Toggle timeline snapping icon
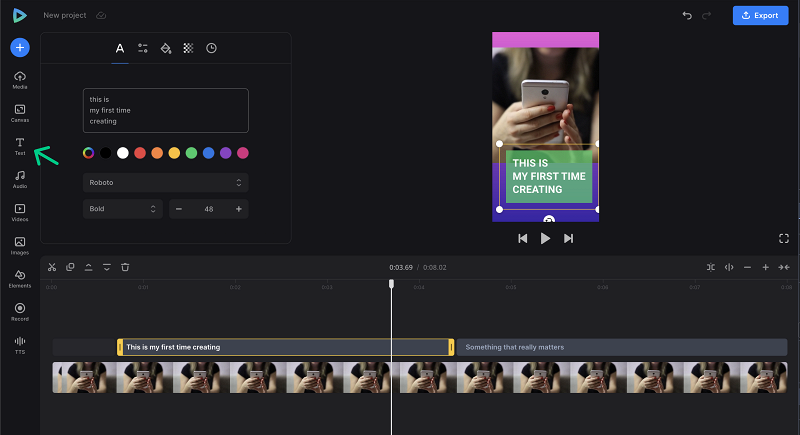Screen dimensions: 800x435 click(711, 267)
